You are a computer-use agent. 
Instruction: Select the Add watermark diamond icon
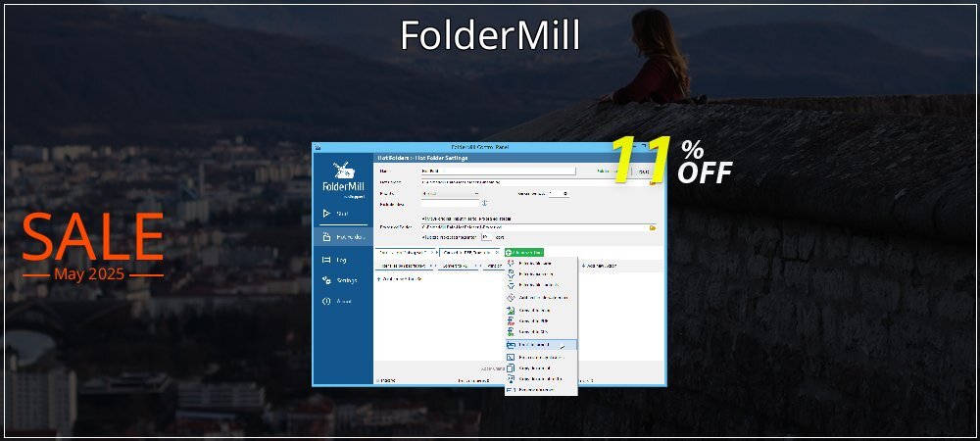pyautogui.click(x=511, y=297)
